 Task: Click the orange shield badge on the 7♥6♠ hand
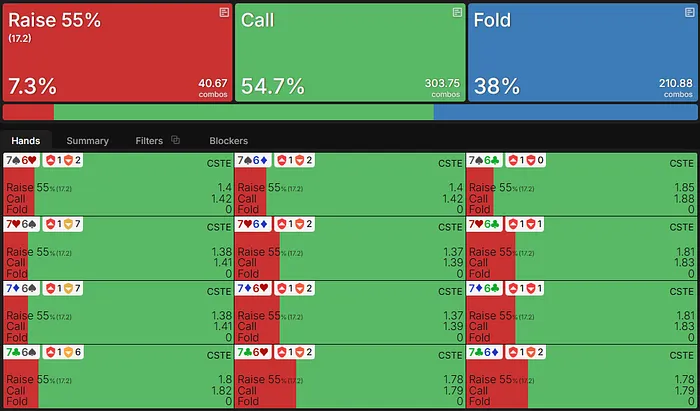pyautogui.click(x=67, y=223)
